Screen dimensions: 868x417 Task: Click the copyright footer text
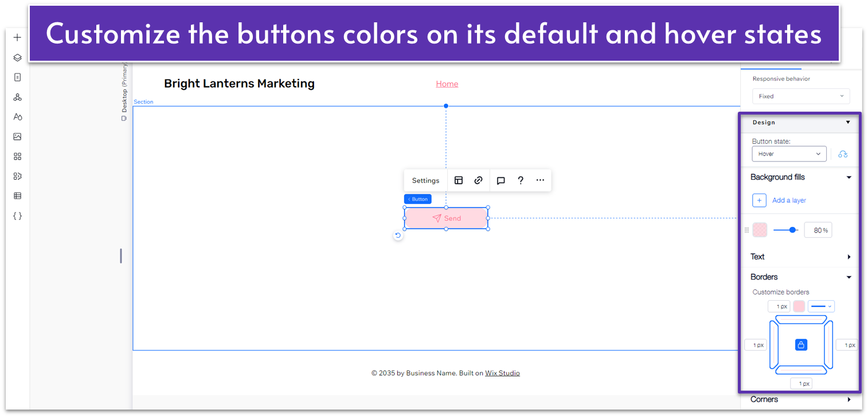(445, 373)
